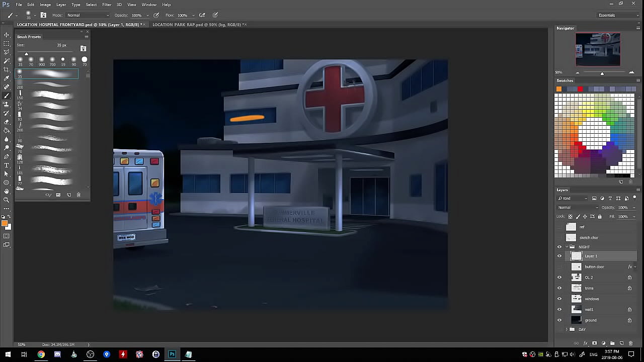Select the Zoom tool in toolbar
Viewport: 644px width, 362px height.
click(x=7, y=200)
